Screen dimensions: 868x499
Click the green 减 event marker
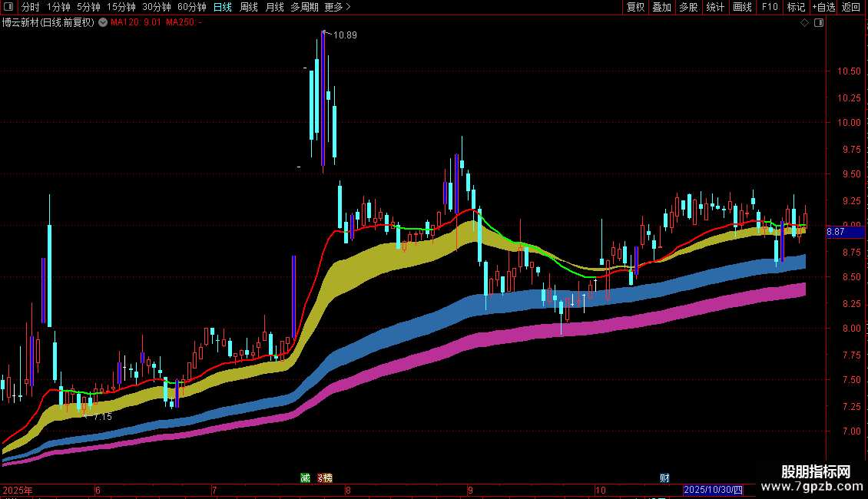[305, 478]
